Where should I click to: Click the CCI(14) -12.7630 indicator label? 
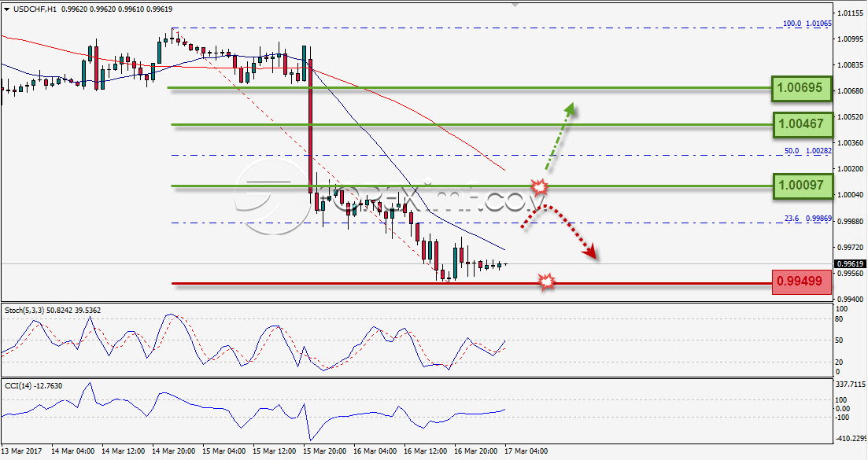tap(33, 386)
